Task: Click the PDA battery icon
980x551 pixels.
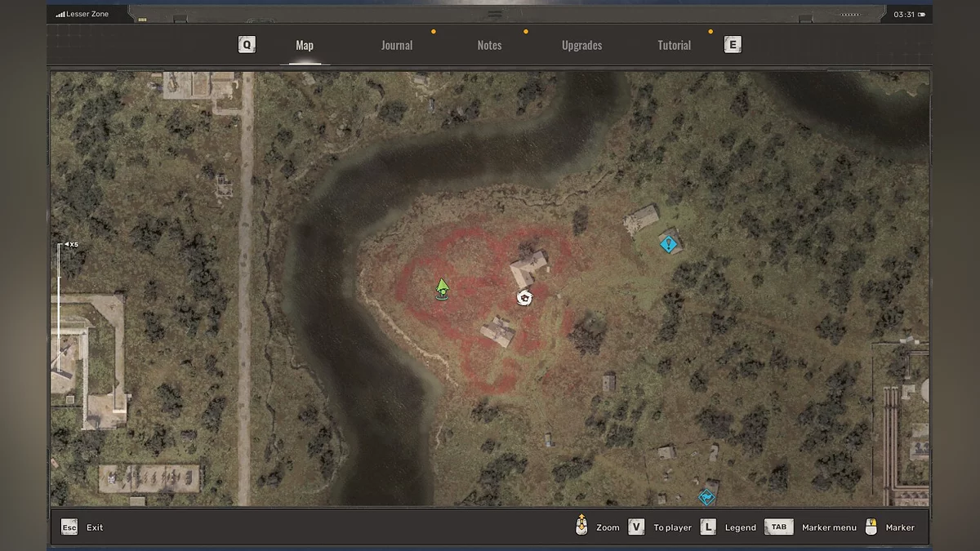Action: [x=922, y=14]
